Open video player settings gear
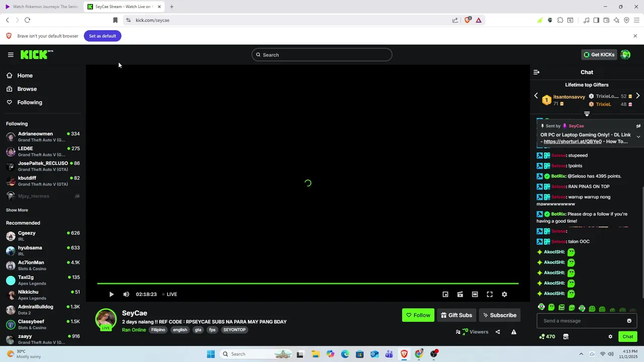The image size is (644, 362). click(x=504, y=294)
